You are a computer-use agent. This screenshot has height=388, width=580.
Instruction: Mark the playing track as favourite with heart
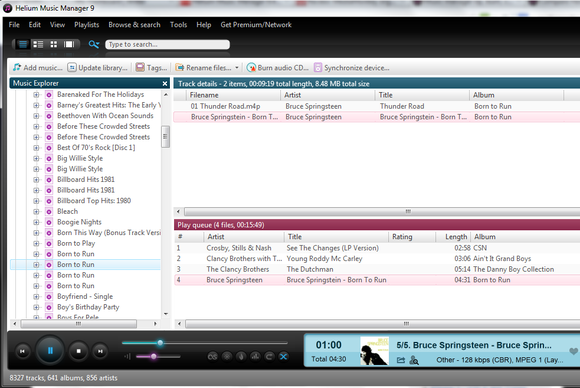(573, 351)
